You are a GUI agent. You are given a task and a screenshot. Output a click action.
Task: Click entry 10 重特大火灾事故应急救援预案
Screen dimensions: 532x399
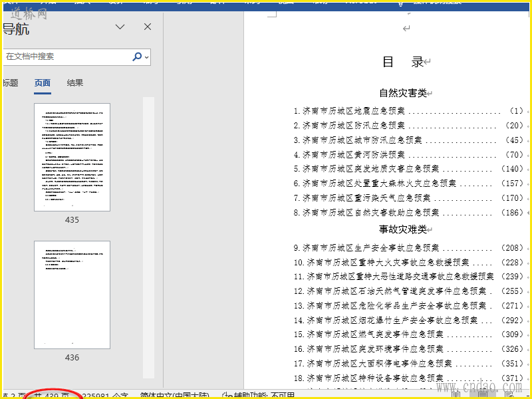click(x=381, y=263)
